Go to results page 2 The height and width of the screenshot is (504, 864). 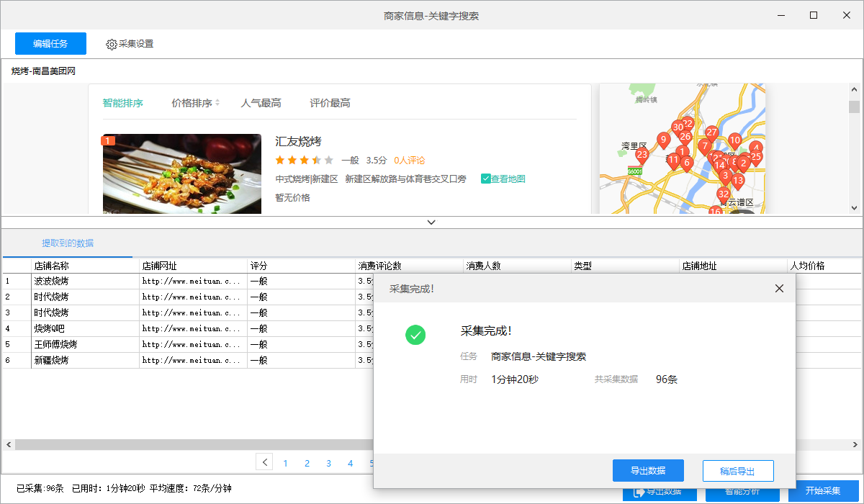[307, 464]
